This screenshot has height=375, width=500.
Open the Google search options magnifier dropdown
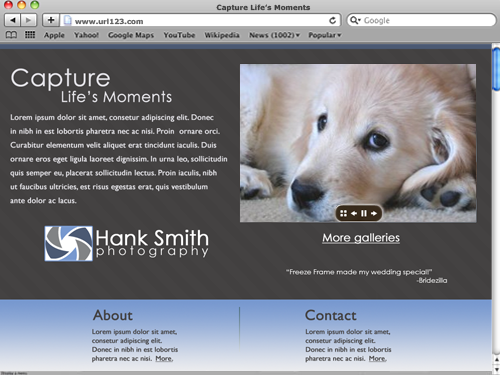click(355, 20)
